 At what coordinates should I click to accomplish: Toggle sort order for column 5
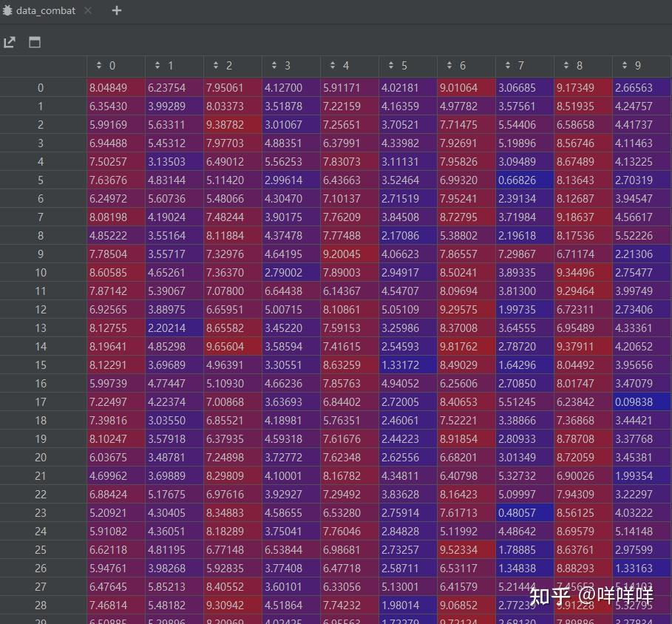click(390, 65)
